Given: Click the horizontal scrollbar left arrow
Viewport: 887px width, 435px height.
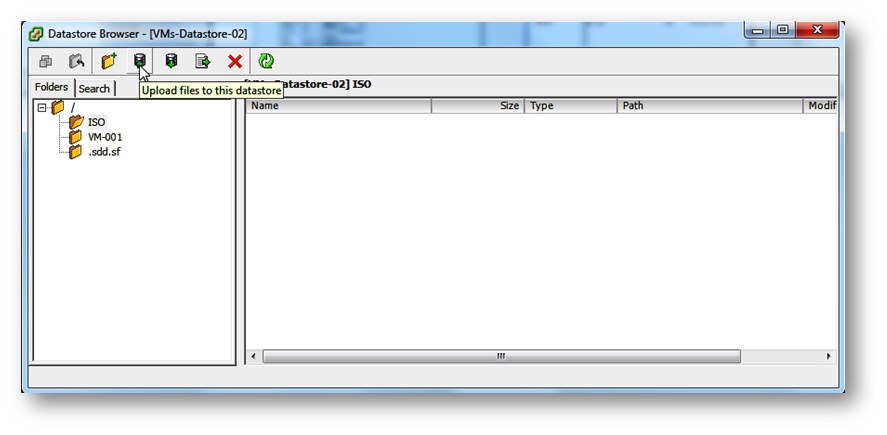Looking at the screenshot, I should click(253, 357).
